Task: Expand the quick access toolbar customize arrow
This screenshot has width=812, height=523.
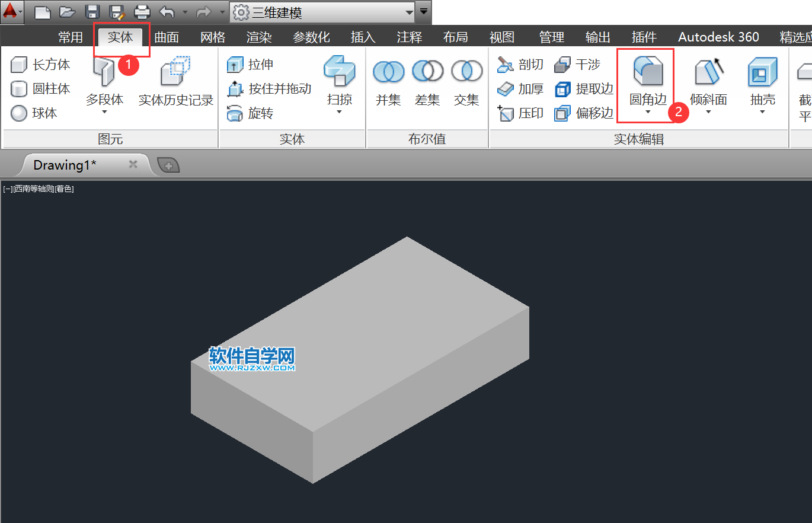Action: click(423, 11)
